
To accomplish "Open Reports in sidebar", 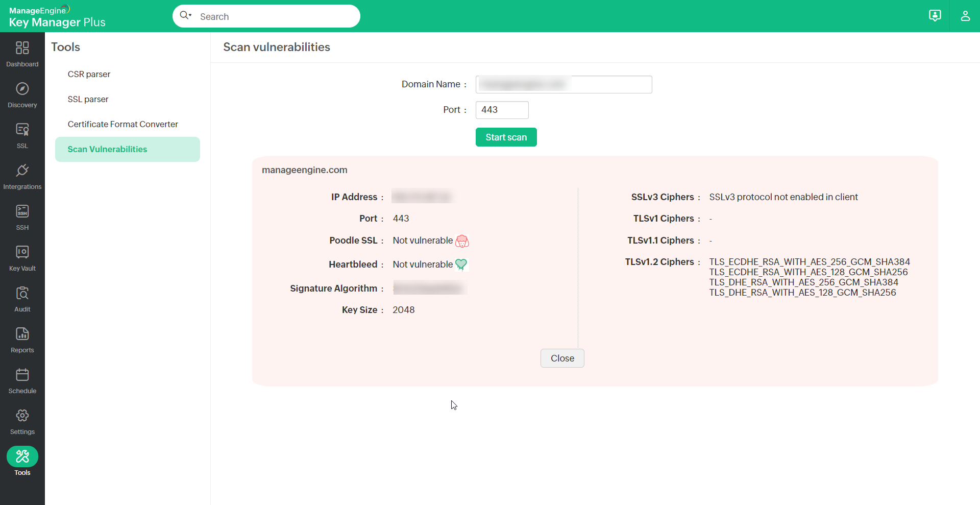I will tap(22, 340).
